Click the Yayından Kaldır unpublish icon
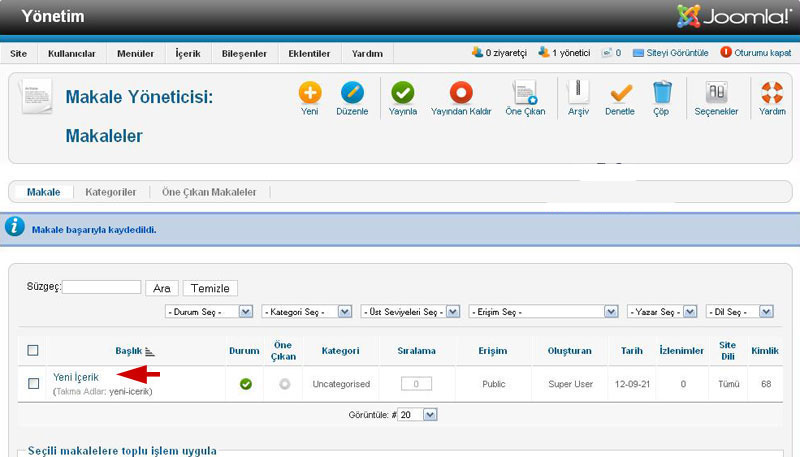The image size is (800, 457). (x=461, y=93)
